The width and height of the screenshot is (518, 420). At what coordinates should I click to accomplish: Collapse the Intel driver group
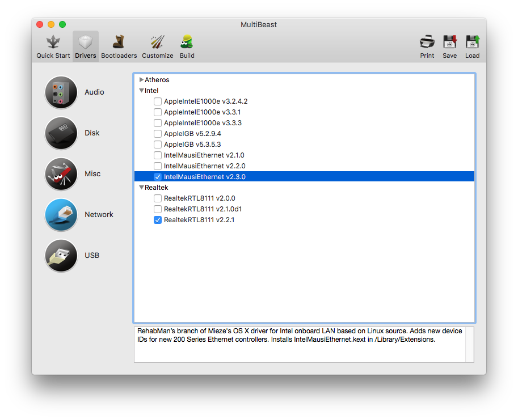point(141,91)
